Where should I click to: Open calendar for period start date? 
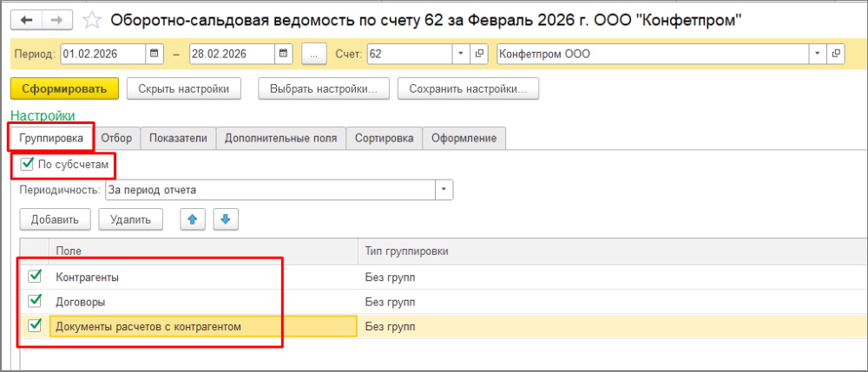coord(155,54)
